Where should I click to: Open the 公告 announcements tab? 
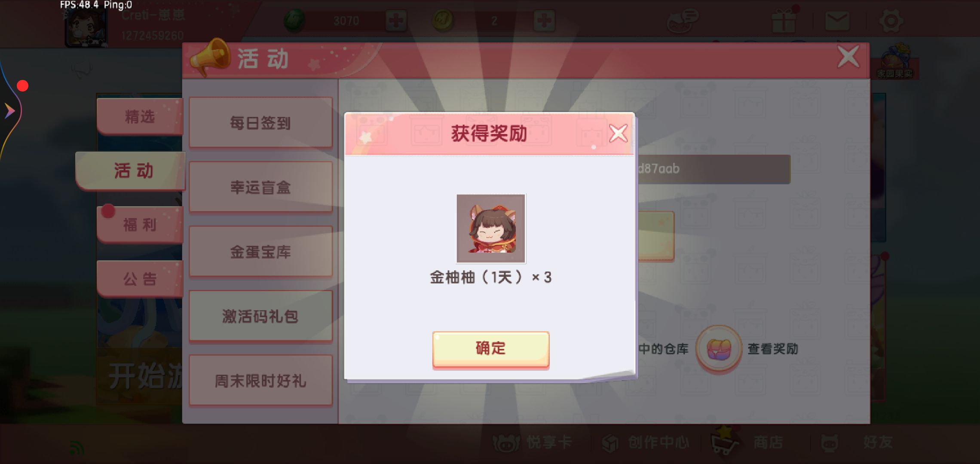(140, 279)
